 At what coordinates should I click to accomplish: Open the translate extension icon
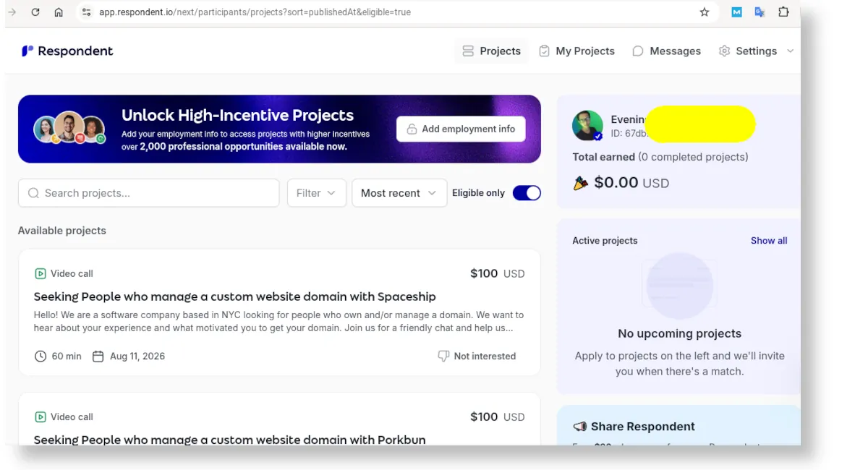[759, 12]
